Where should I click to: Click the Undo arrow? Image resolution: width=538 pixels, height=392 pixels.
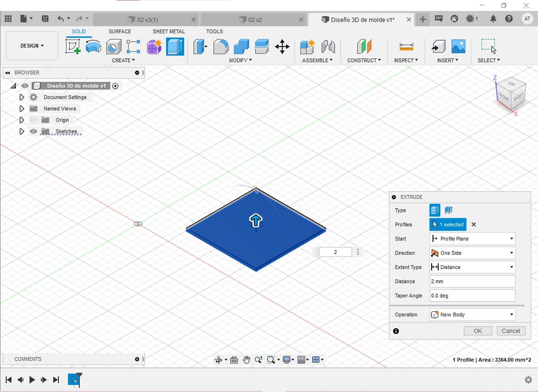point(60,19)
